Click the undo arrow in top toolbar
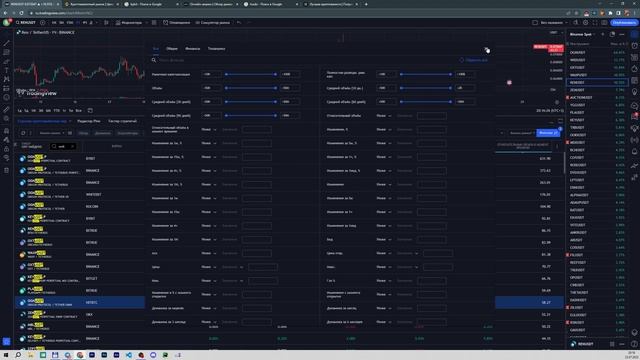 pos(239,23)
